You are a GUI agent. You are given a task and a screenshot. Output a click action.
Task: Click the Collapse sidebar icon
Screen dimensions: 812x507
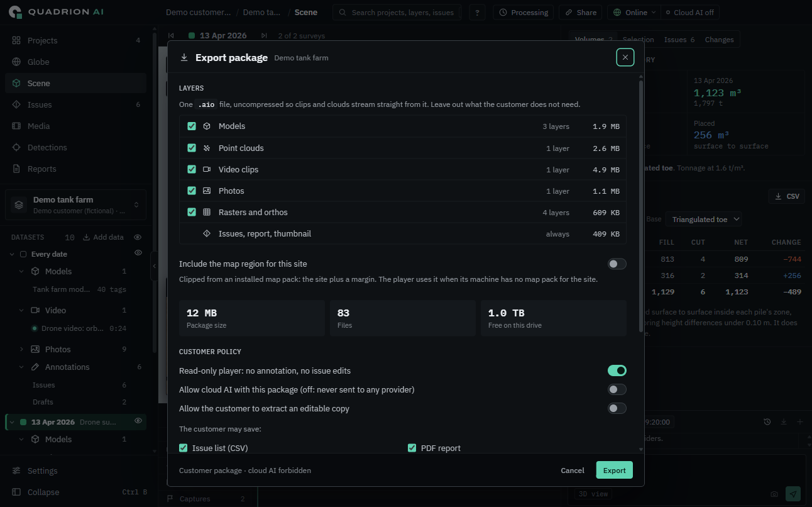[x=16, y=492]
